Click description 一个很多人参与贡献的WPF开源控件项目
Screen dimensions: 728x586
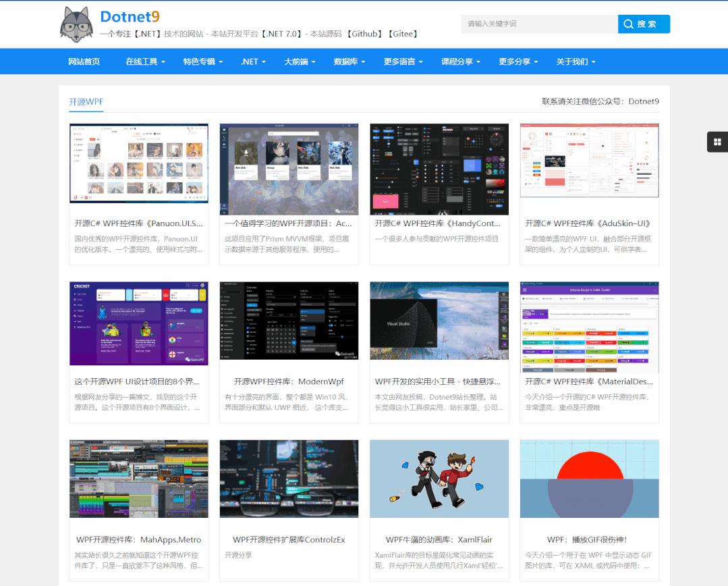[437, 239]
